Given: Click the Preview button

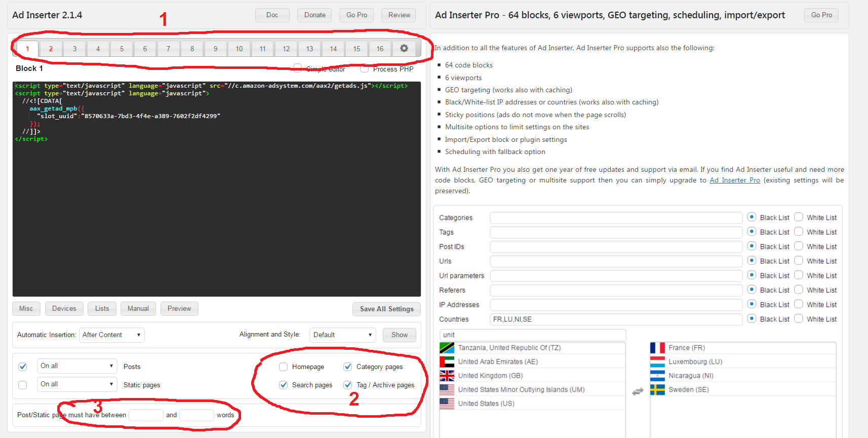Looking at the screenshot, I should [x=179, y=309].
